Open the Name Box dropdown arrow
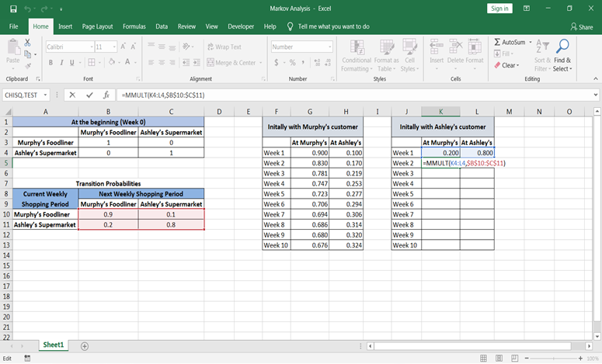This screenshot has width=602, height=364. 45,95
